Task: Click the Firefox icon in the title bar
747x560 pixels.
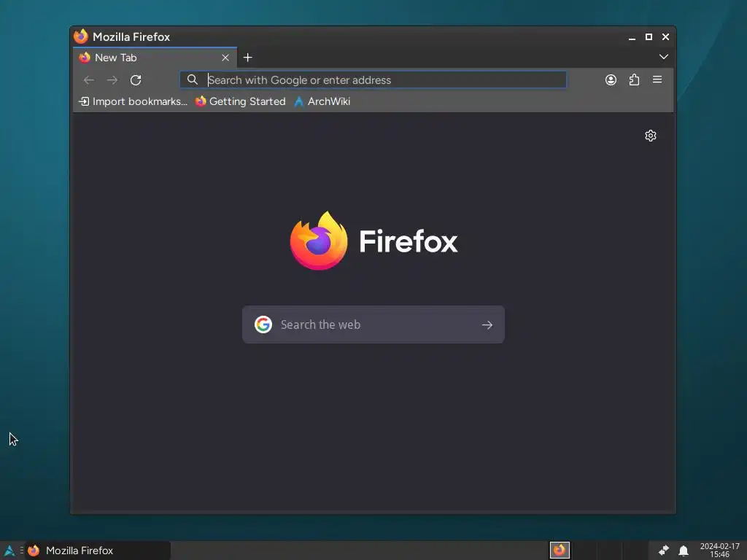Action: coord(81,36)
